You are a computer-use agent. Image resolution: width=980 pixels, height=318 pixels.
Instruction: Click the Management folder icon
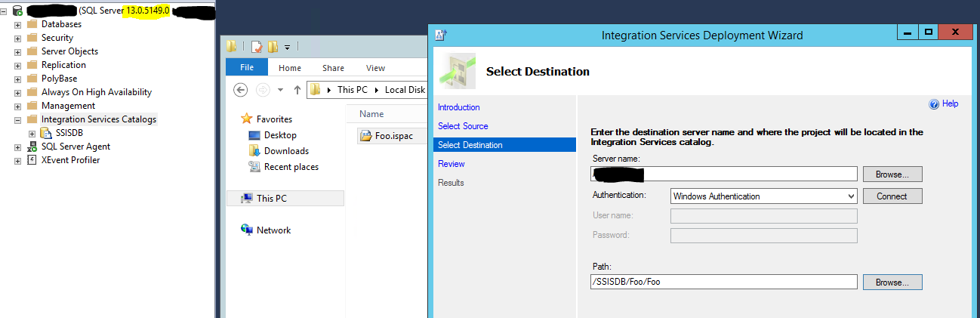[x=32, y=106]
